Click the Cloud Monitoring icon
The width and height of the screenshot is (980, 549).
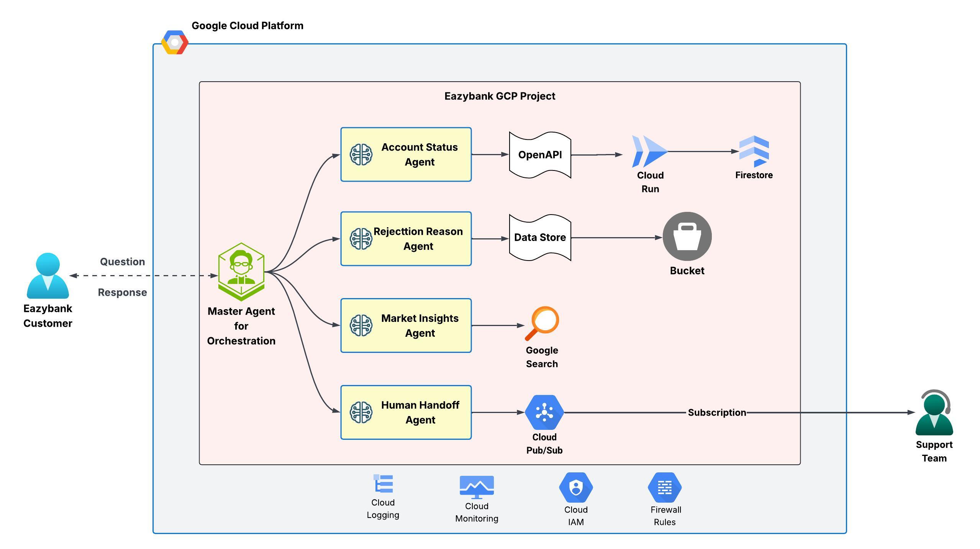click(x=477, y=487)
